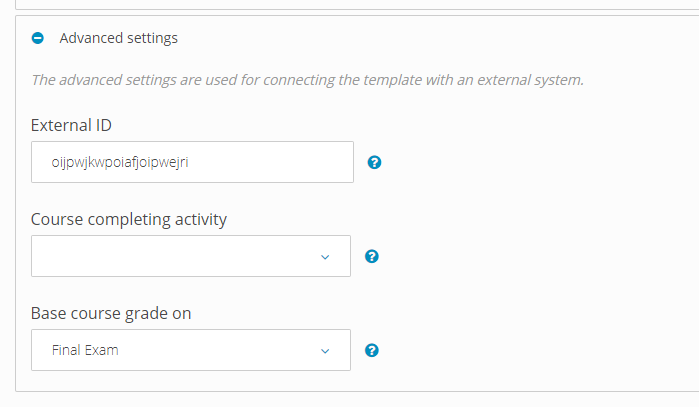Click empty space inside External ID field

[x=272, y=162]
